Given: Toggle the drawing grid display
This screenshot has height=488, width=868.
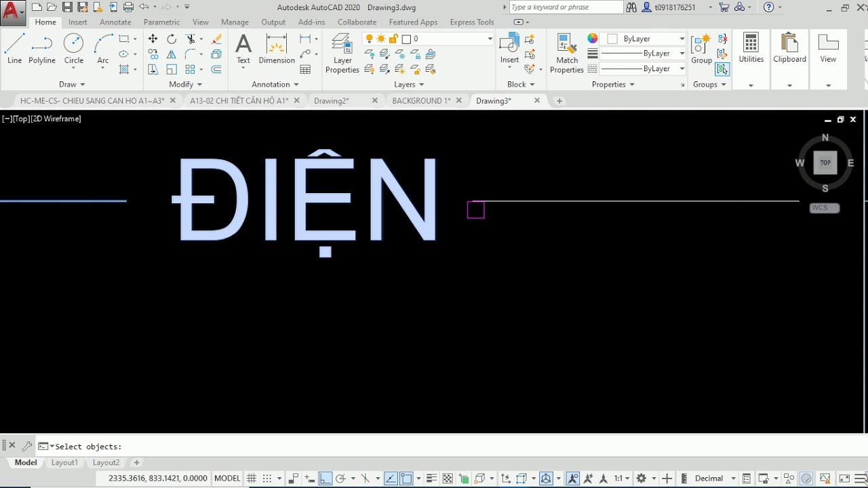Looking at the screenshot, I should 252,479.
